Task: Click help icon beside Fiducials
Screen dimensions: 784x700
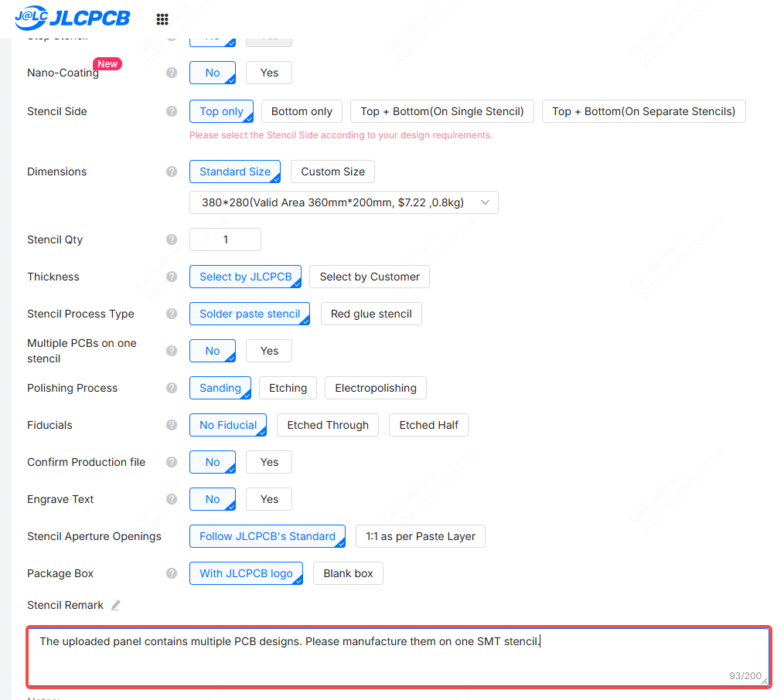Action: [172, 425]
